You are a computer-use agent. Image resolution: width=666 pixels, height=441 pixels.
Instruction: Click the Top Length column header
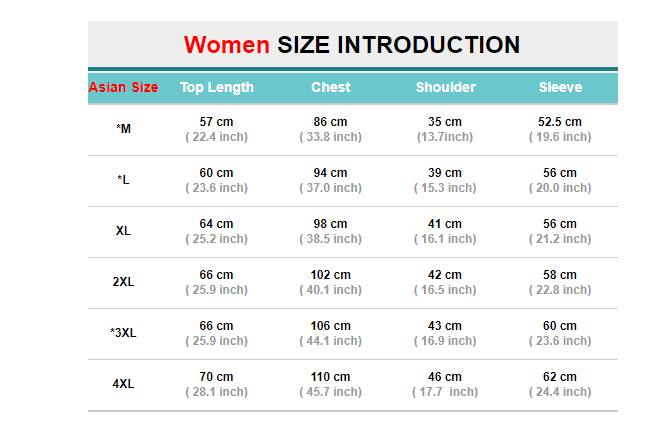(217, 87)
